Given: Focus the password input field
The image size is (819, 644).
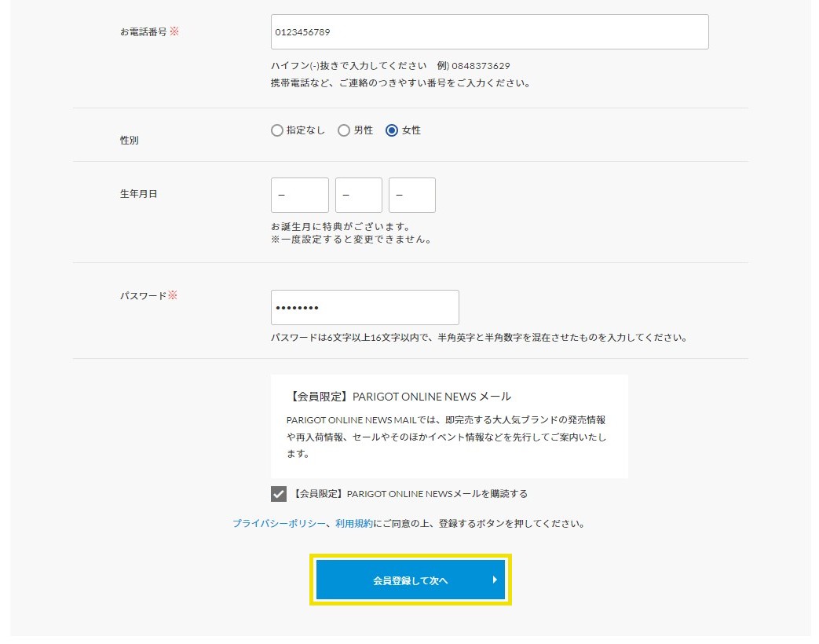Looking at the screenshot, I should coord(364,308).
